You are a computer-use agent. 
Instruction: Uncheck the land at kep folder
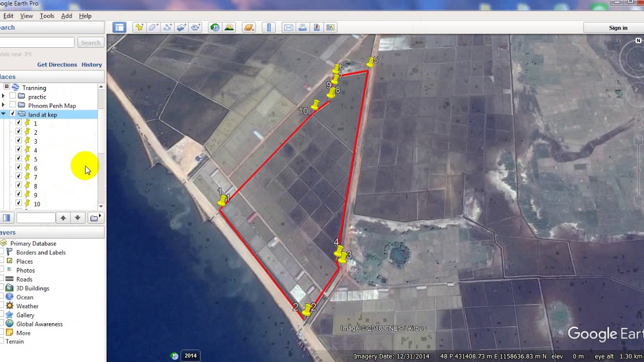[13, 114]
